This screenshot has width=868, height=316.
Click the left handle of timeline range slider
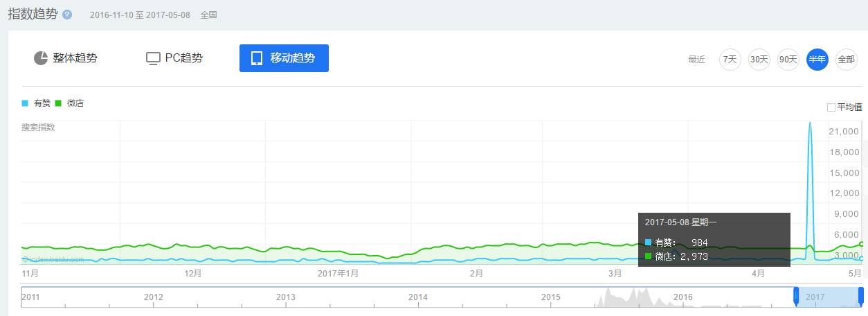pos(796,297)
